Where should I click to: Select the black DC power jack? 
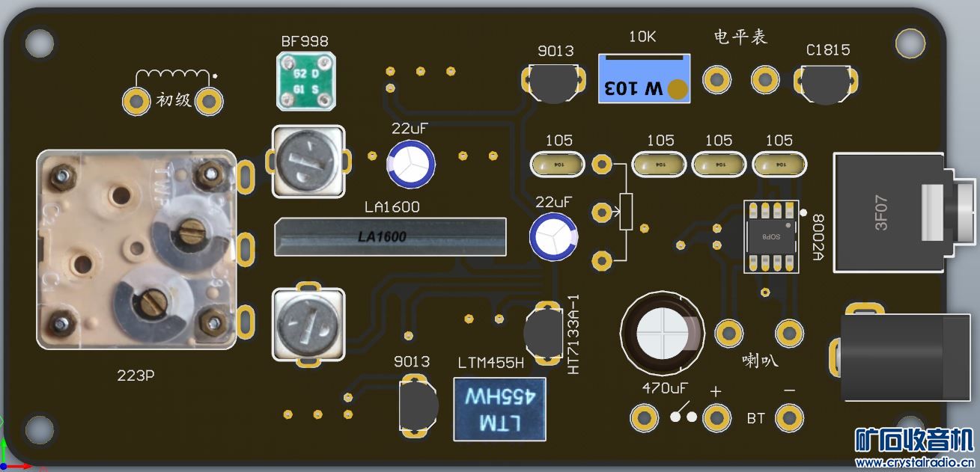point(906,358)
